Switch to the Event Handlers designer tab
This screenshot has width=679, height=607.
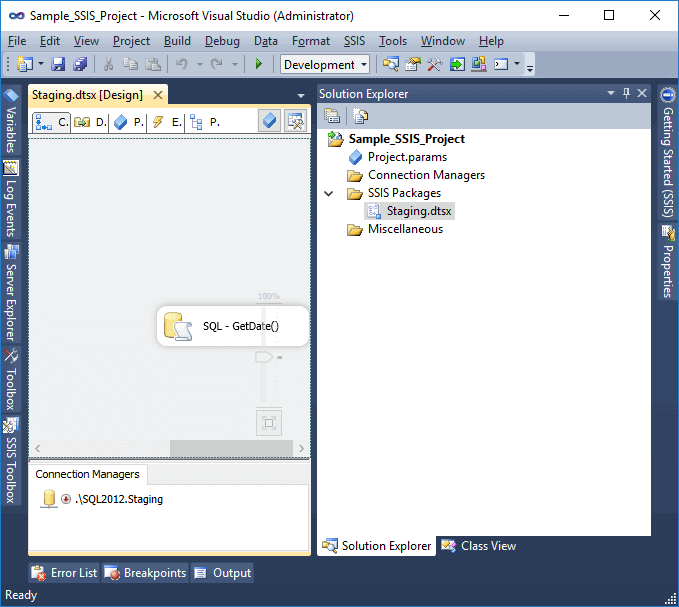tap(167, 123)
